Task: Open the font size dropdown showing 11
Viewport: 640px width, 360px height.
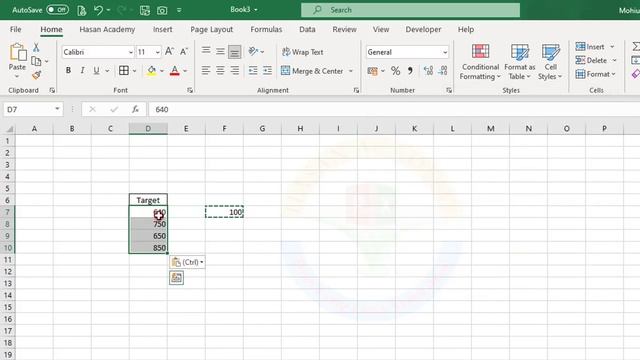Action: pyautogui.click(x=158, y=52)
